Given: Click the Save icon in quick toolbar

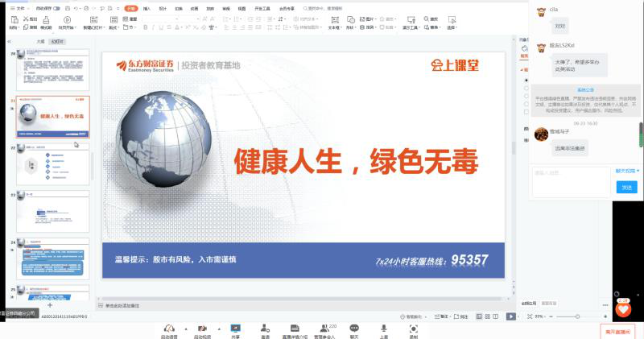Looking at the screenshot, I should tap(68, 8).
